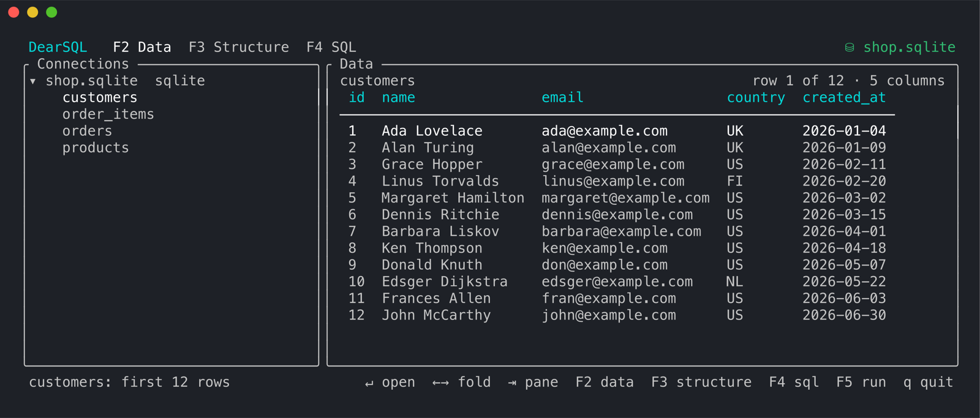Collapse the shop.sqlite connection tree arrow
980x418 pixels.
[x=33, y=81]
